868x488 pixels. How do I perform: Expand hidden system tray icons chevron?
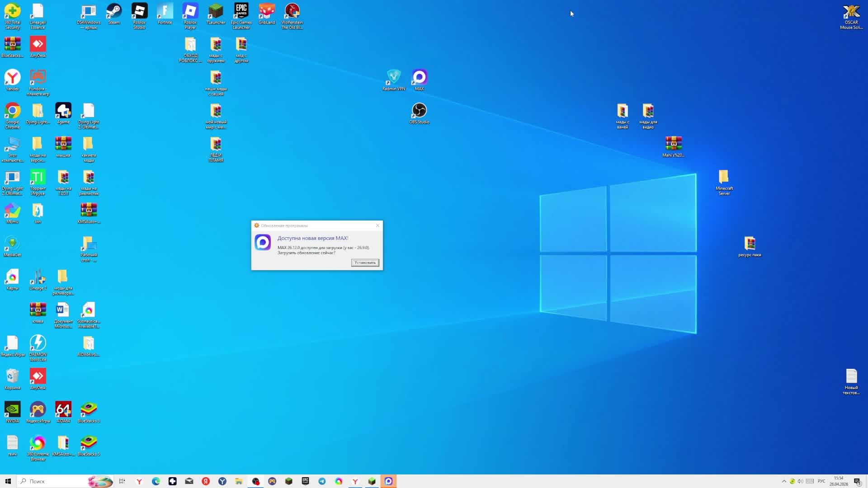[784, 481]
